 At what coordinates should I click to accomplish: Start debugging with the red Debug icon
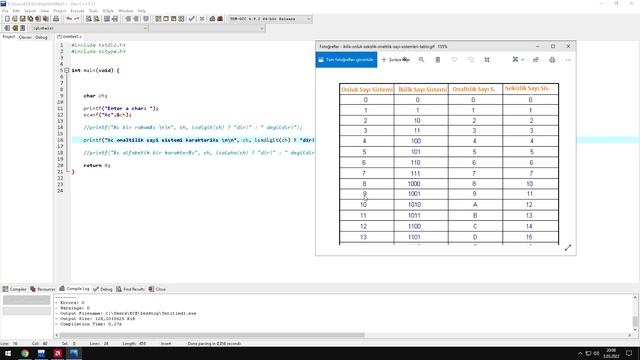(x=220, y=19)
